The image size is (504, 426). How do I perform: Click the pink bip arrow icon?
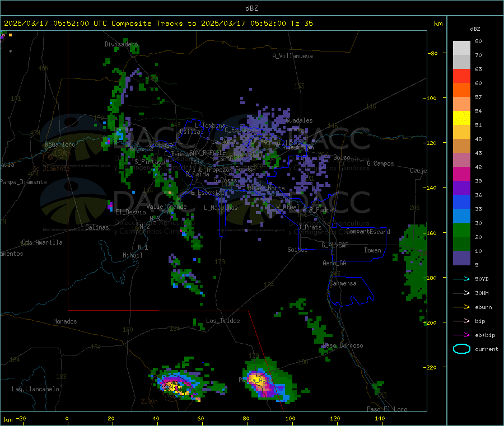(x=461, y=321)
